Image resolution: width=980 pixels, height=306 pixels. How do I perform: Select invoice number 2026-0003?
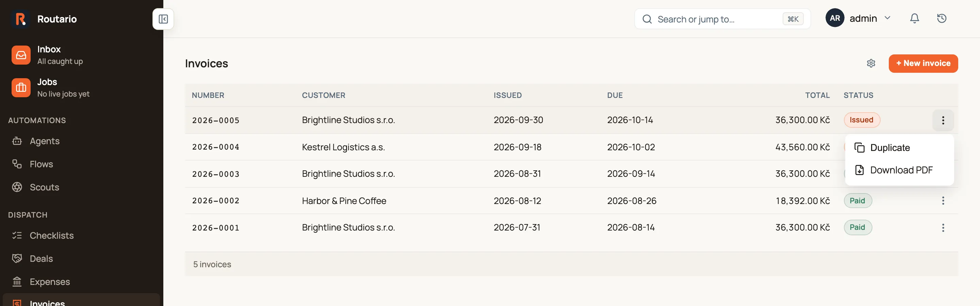tap(215, 174)
